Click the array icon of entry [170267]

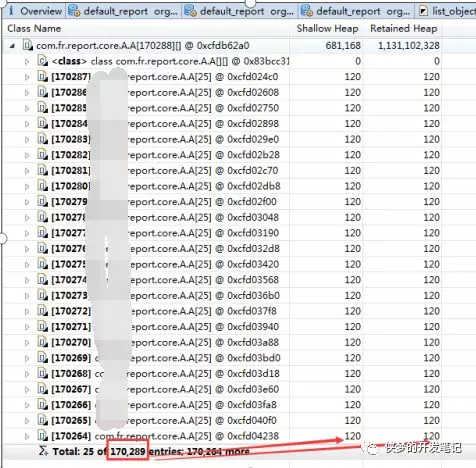point(43,389)
